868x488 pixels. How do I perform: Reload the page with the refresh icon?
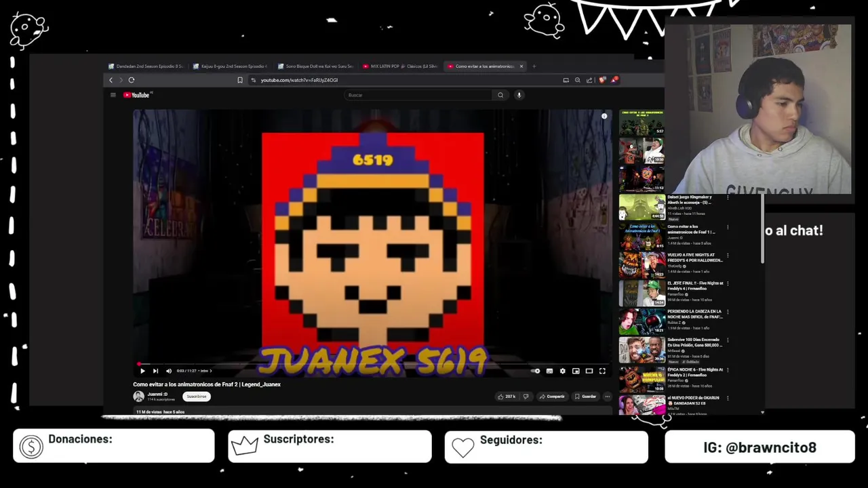pos(132,80)
